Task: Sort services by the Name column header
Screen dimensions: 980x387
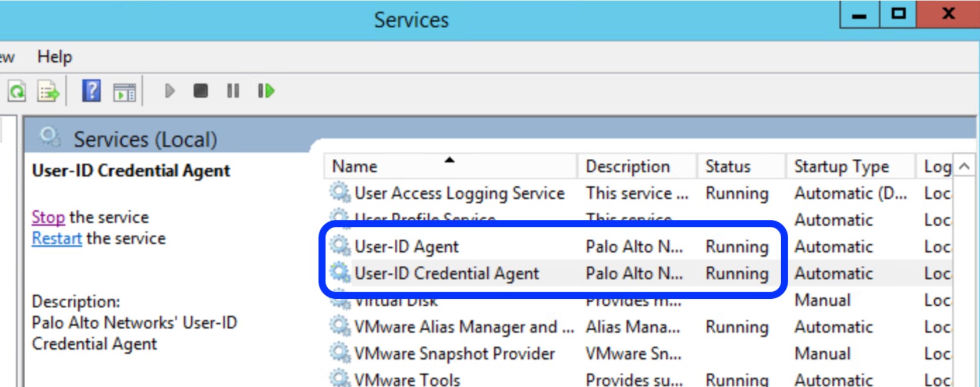Action: 355,166
